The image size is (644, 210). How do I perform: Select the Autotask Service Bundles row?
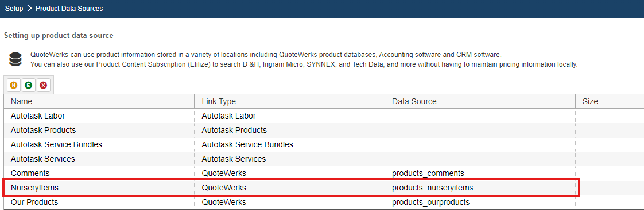coord(324,144)
